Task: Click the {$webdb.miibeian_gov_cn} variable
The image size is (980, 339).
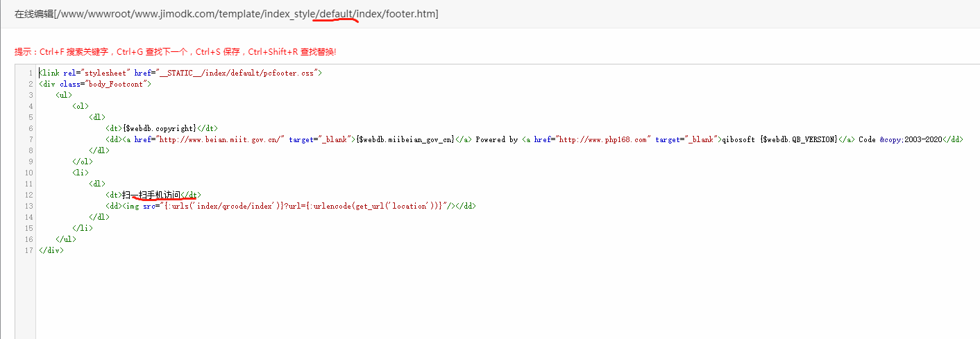Action: point(405,139)
